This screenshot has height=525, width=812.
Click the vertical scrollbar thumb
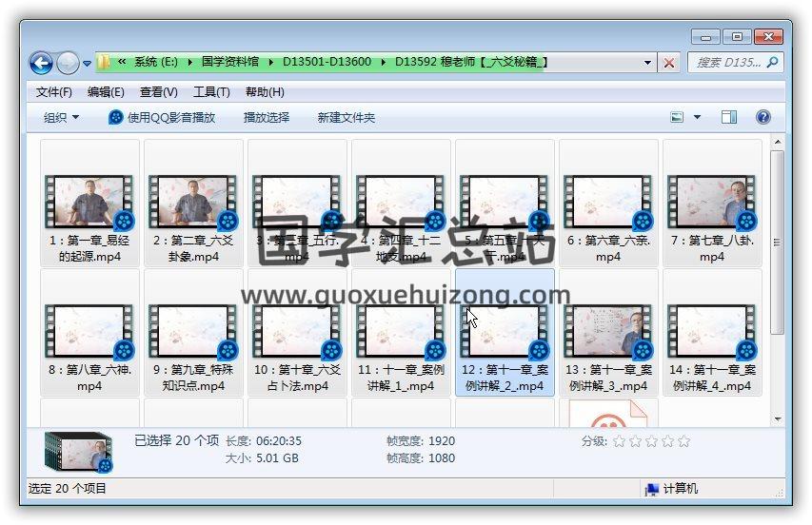tap(777, 243)
